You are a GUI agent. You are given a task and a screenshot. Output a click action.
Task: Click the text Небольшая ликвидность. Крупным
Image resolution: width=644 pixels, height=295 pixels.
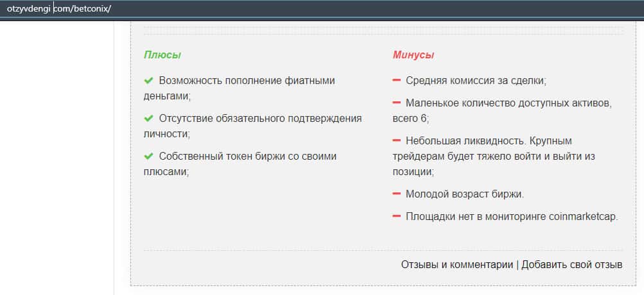489,141
